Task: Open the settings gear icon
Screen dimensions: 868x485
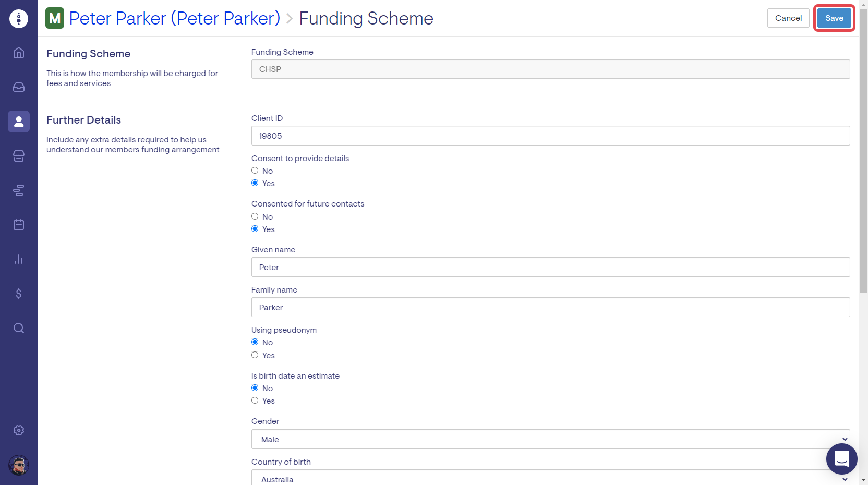Action: 19,430
